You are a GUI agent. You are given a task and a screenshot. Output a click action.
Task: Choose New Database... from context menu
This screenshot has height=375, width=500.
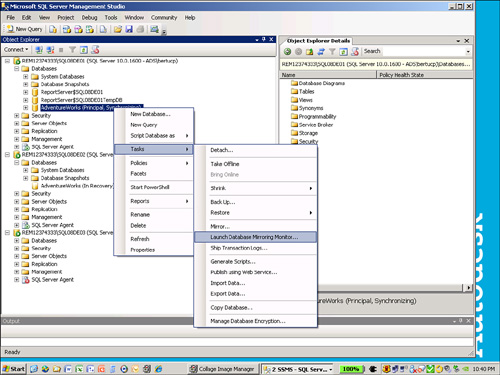154,114
